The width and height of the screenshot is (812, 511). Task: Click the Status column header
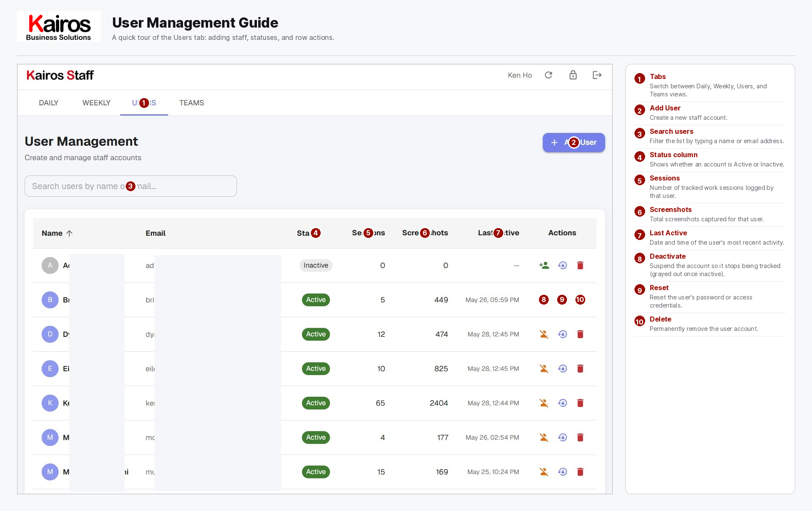309,233
